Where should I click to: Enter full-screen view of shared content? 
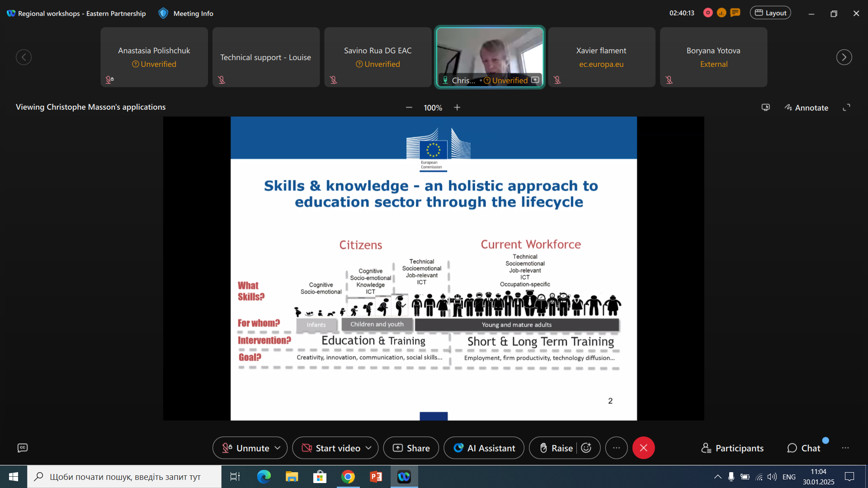(846, 108)
